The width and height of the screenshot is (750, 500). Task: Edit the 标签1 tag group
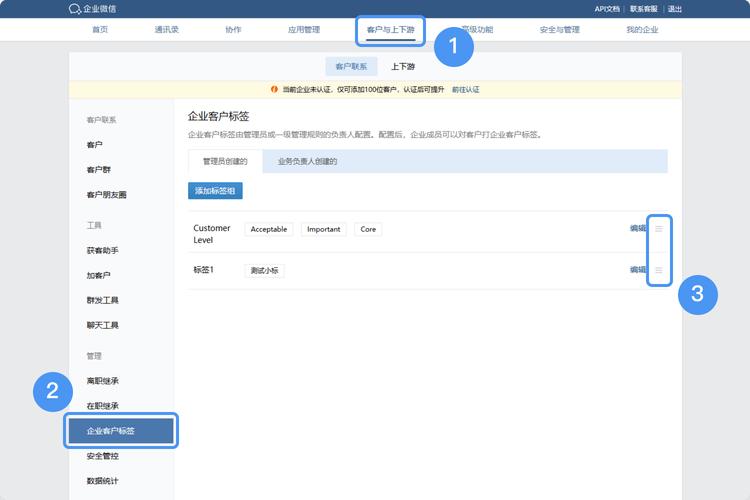(638, 270)
